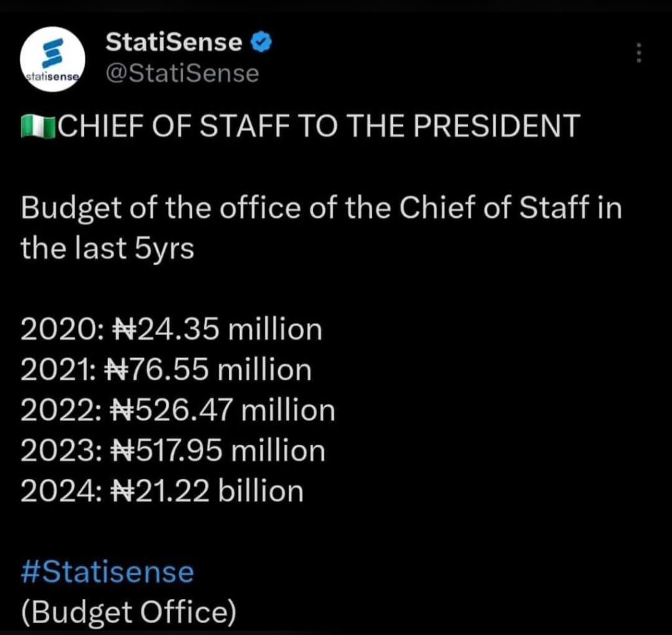Viewport: 672px width, 635px height.
Task: Click the 'the last 5yrs' text line
Action: tap(107, 248)
